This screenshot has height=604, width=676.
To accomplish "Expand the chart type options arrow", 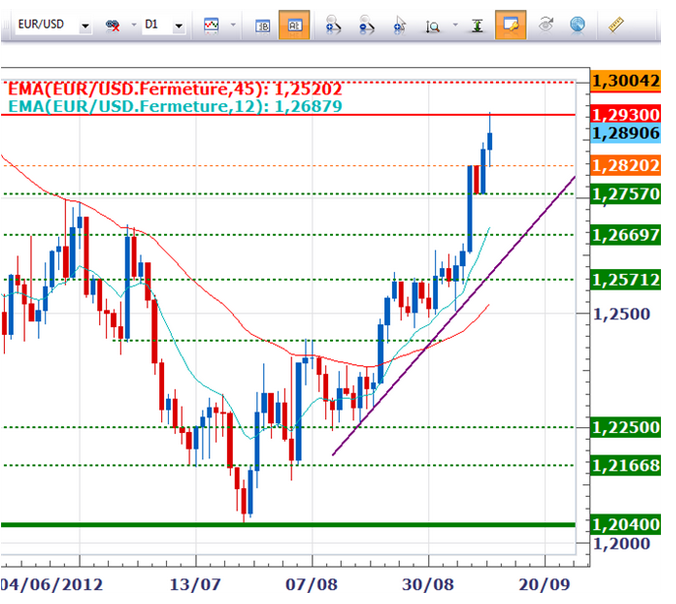I will coord(233,25).
